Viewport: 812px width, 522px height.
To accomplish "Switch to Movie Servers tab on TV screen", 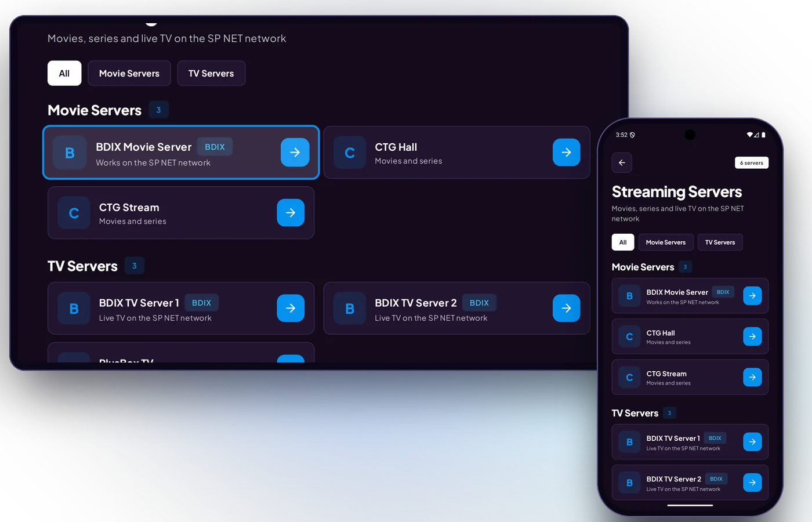I will [129, 73].
